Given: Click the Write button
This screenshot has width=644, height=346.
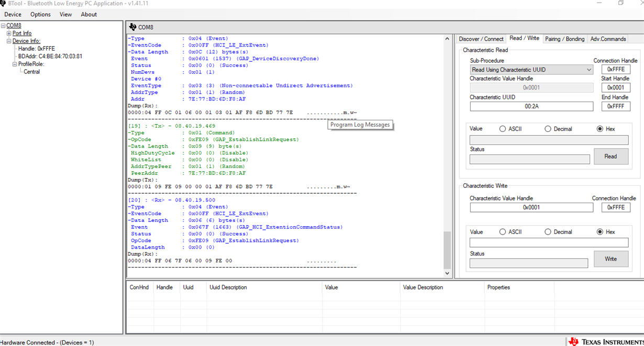Looking at the screenshot, I should pyautogui.click(x=610, y=259).
